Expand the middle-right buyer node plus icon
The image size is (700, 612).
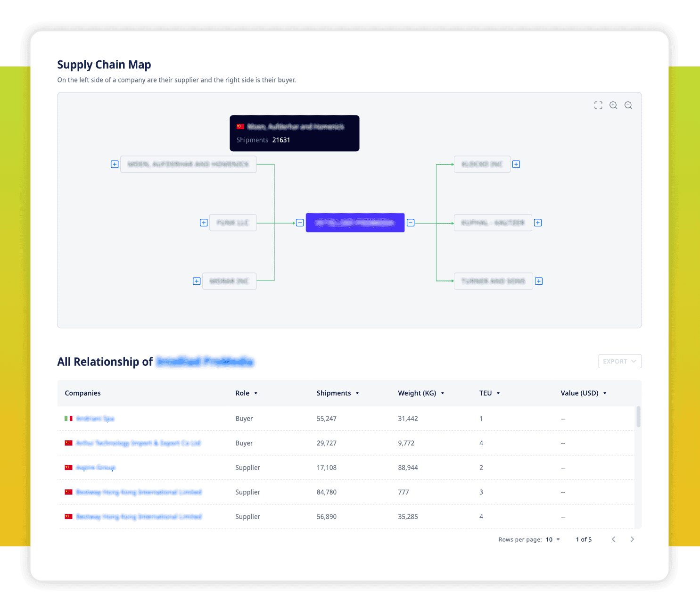coord(538,223)
